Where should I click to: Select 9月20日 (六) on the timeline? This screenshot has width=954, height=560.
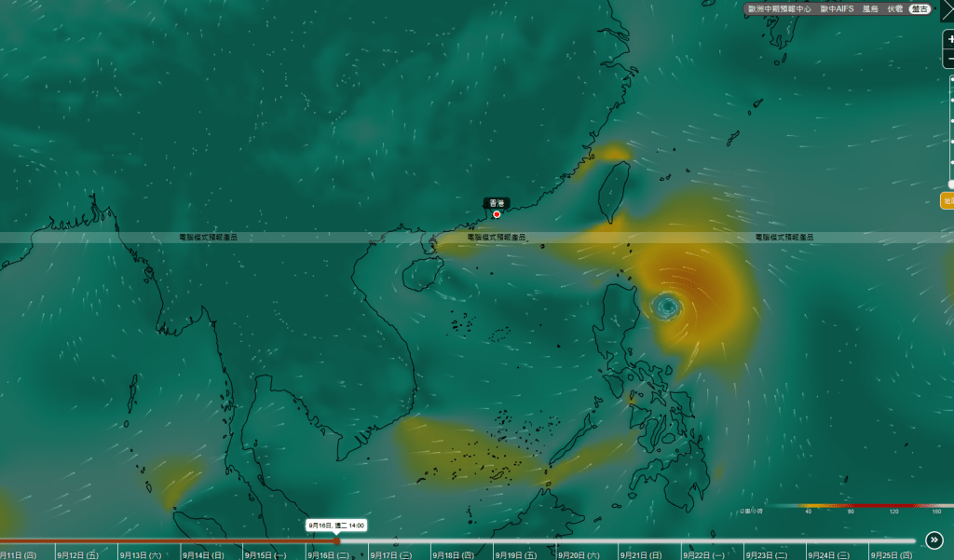click(x=579, y=554)
